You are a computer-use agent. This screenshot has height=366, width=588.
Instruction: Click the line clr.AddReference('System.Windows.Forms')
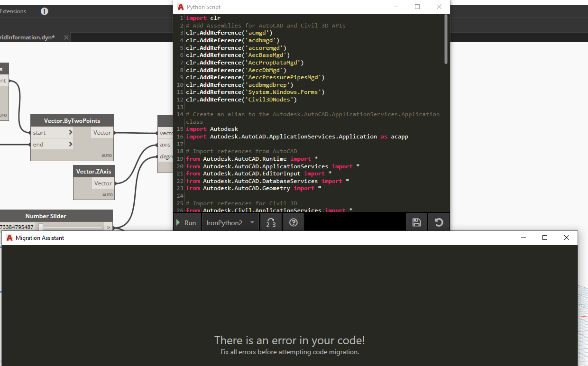tap(255, 92)
